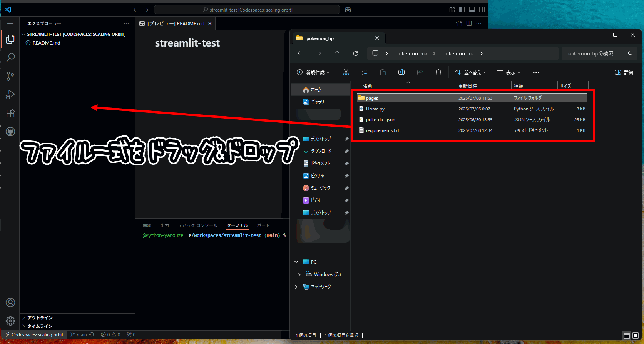Refresh the File Explorer folder view
This screenshot has width=644, height=344.
356,53
